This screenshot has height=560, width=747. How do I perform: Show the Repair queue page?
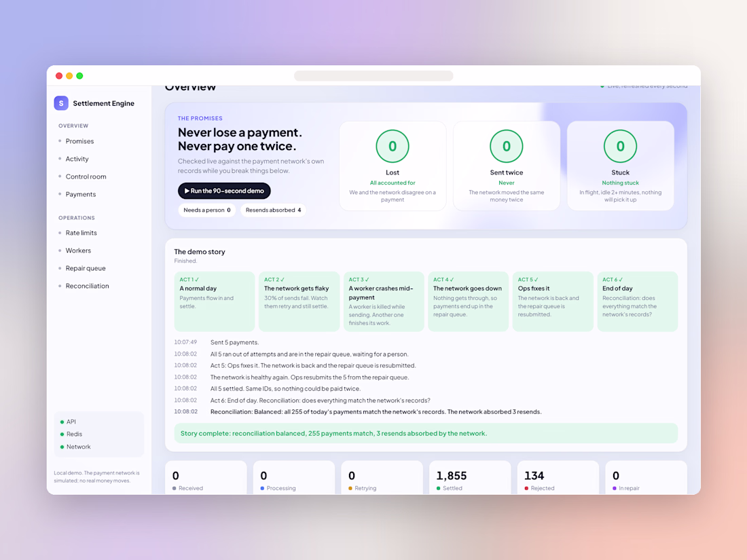(86, 268)
